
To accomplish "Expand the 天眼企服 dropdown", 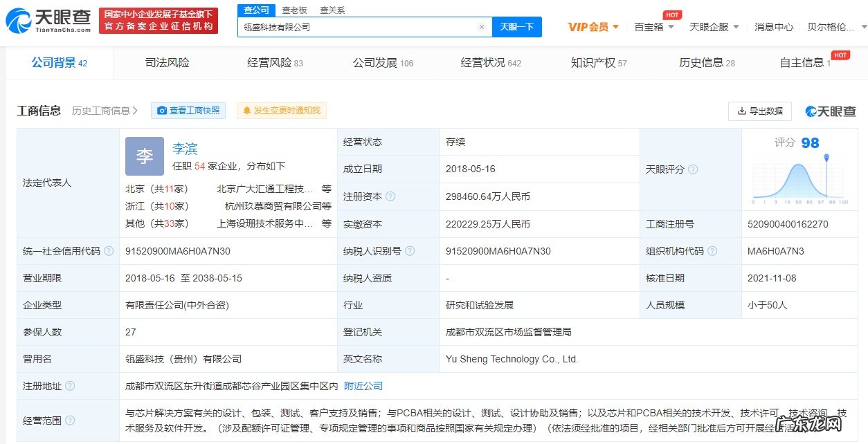I will [x=712, y=26].
